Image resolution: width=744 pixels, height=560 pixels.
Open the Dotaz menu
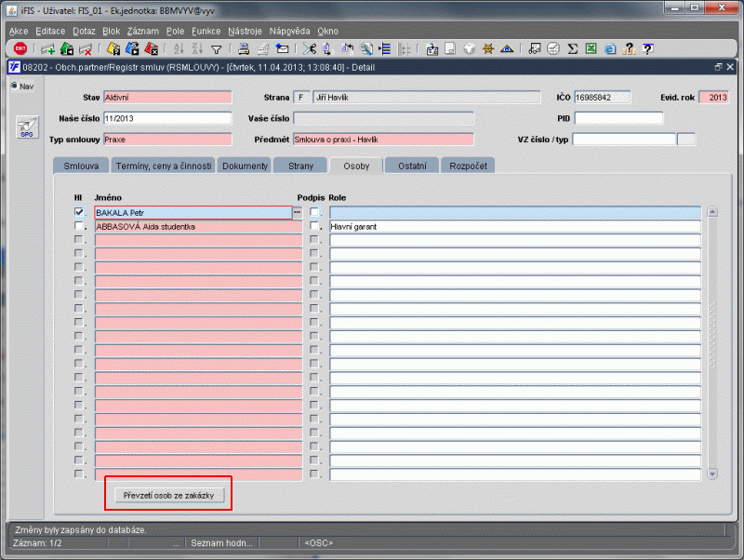[x=84, y=32]
